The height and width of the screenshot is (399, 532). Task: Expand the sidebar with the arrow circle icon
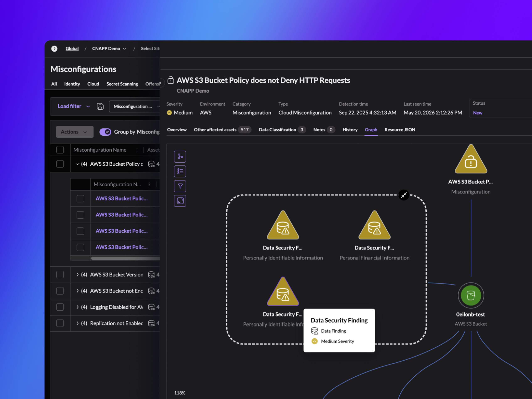click(x=54, y=49)
